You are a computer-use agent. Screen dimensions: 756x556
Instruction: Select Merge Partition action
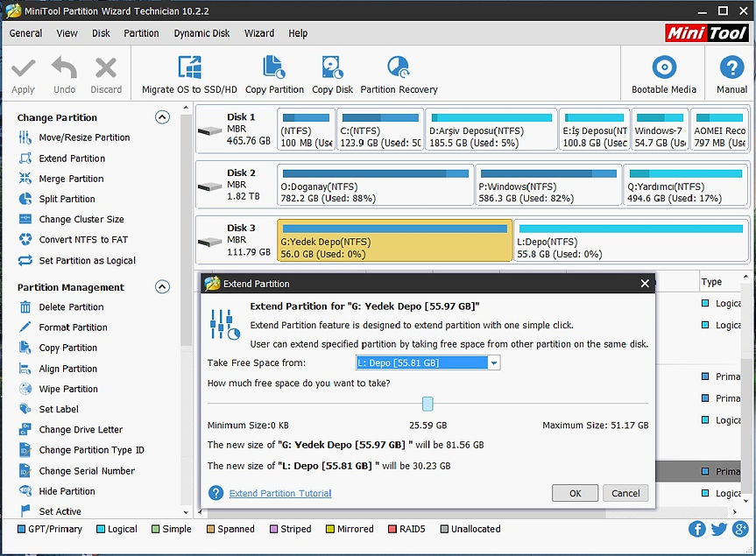click(x=61, y=179)
